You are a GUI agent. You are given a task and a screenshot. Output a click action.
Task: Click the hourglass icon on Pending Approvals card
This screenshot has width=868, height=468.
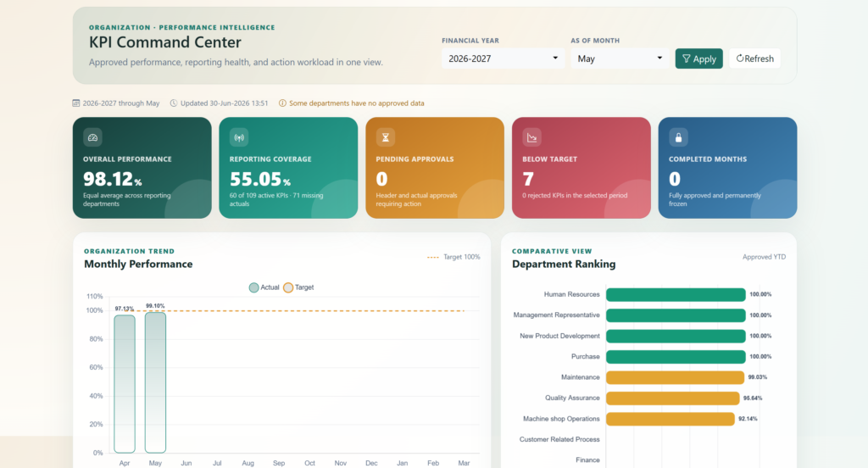(386, 137)
